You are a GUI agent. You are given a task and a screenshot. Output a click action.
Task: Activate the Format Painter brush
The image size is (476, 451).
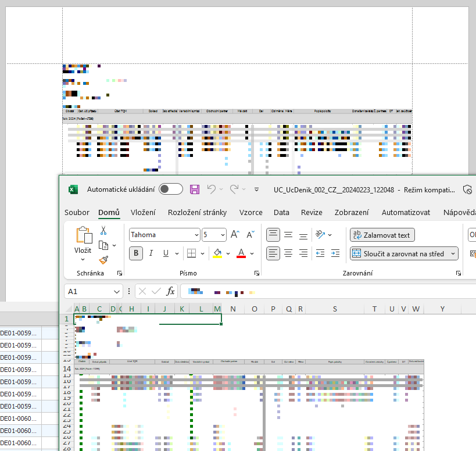pyautogui.click(x=103, y=260)
